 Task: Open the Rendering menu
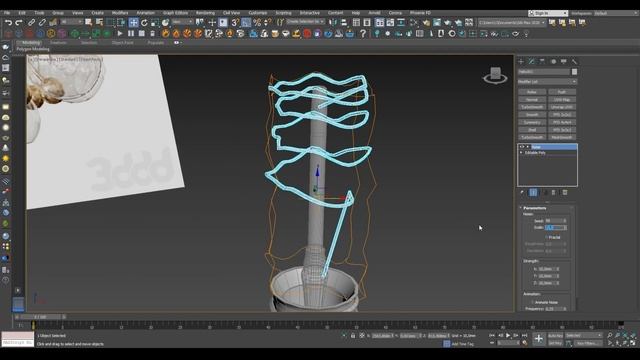(x=205, y=13)
